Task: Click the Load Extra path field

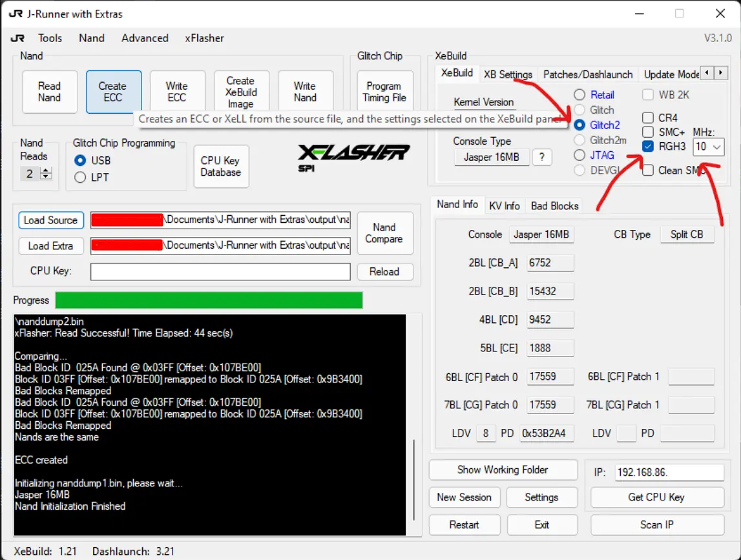Action: pyautogui.click(x=221, y=245)
